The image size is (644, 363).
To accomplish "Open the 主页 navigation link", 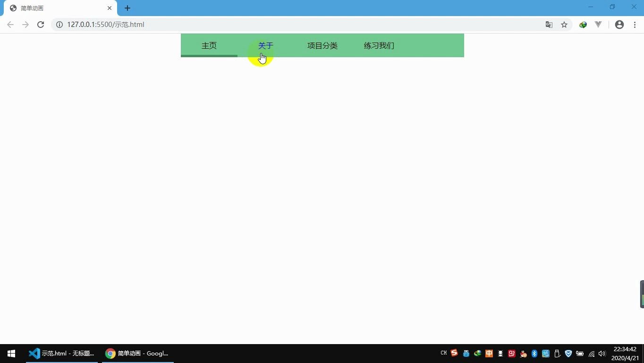I will point(209,45).
